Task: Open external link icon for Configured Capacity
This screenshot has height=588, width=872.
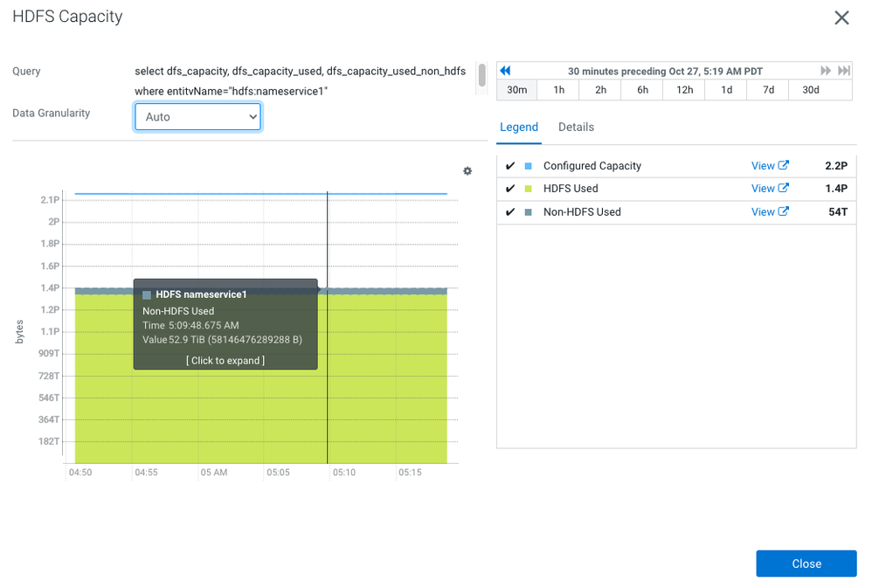Action: [784, 165]
